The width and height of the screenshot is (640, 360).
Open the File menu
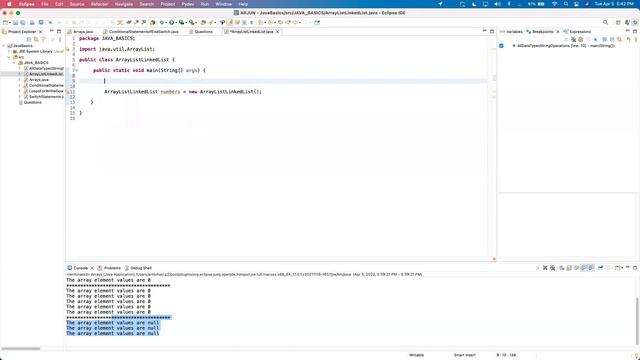pos(45,4)
